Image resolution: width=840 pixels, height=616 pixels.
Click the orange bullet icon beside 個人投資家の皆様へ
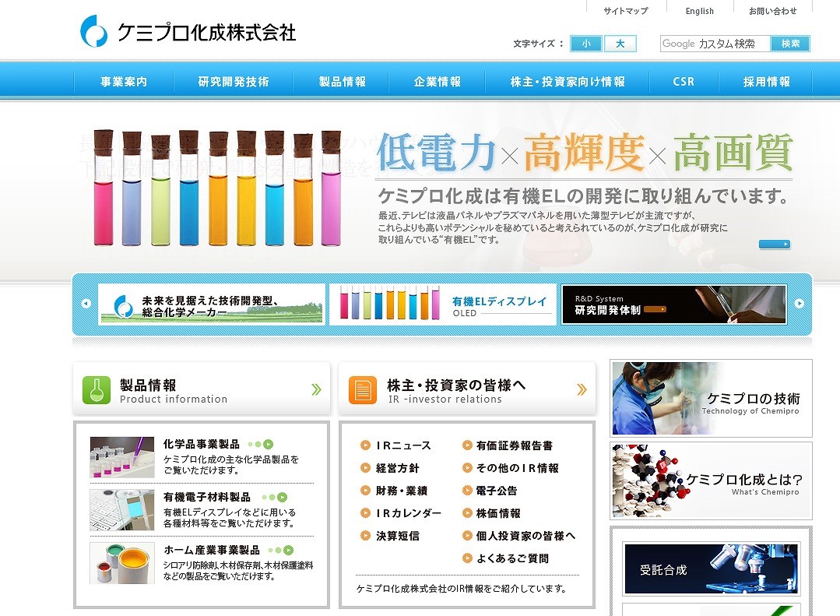[467, 535]
